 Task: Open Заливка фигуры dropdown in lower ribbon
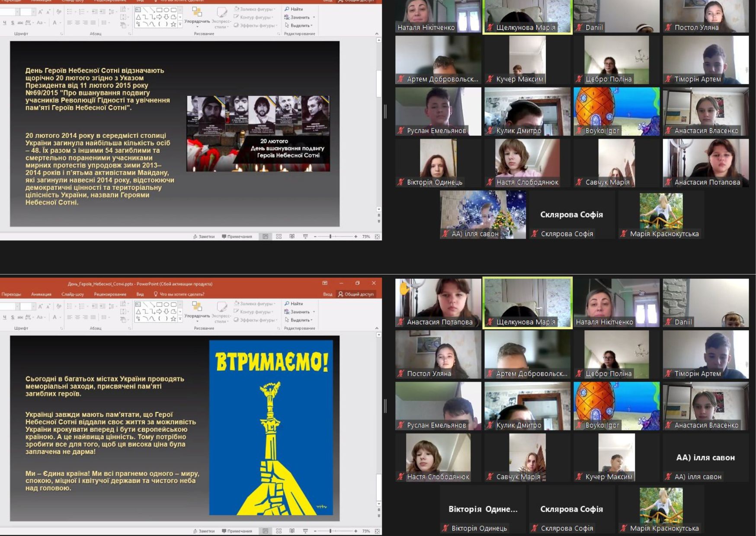(x=254, y=303)
